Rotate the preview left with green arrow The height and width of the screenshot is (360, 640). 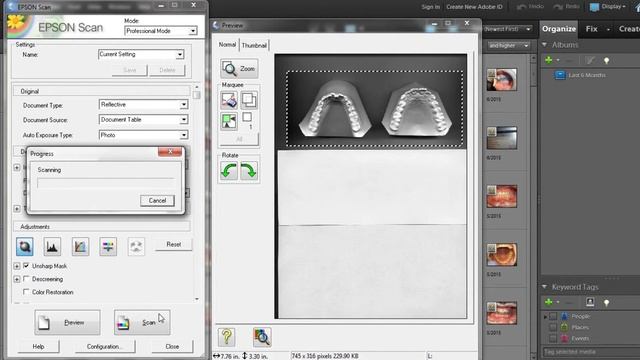tap(229, 171)
